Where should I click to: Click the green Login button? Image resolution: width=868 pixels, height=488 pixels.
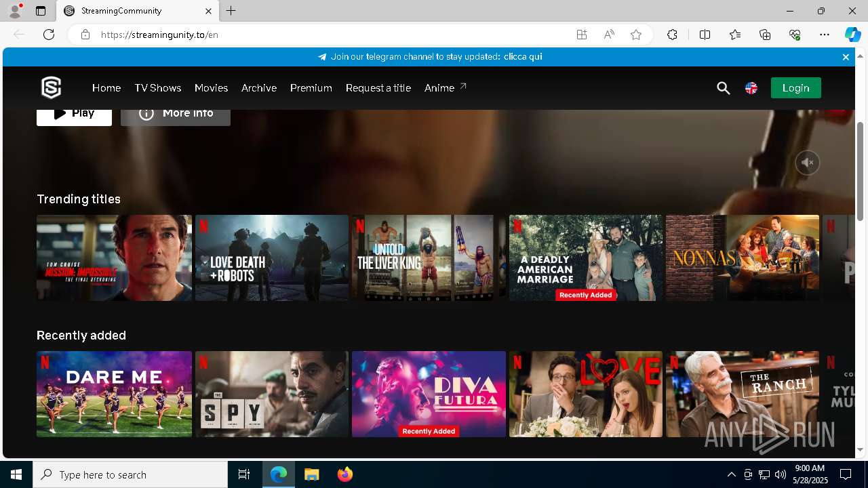pyautogui.click(x=795, y=88)
